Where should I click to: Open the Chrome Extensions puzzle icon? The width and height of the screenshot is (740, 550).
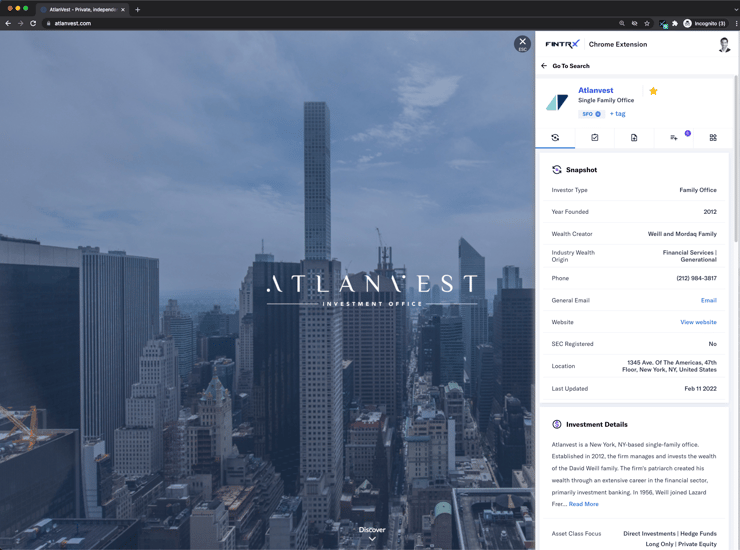675,23
